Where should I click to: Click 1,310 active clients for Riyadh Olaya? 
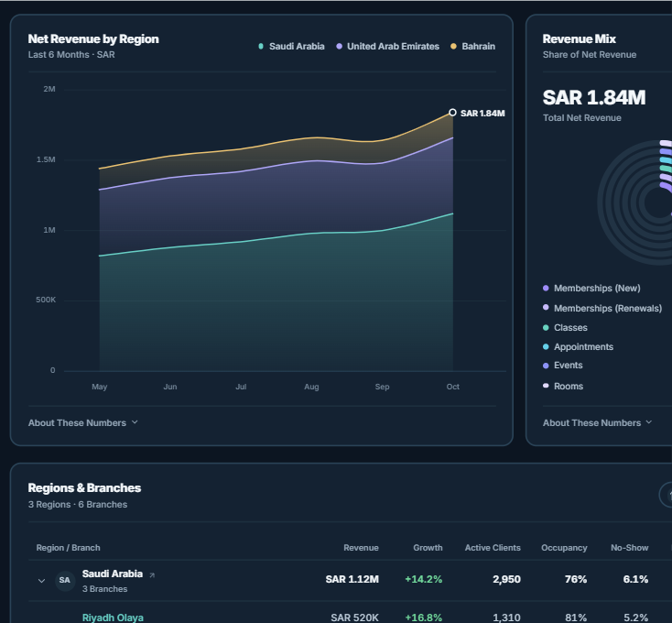[x=506, y=618]
